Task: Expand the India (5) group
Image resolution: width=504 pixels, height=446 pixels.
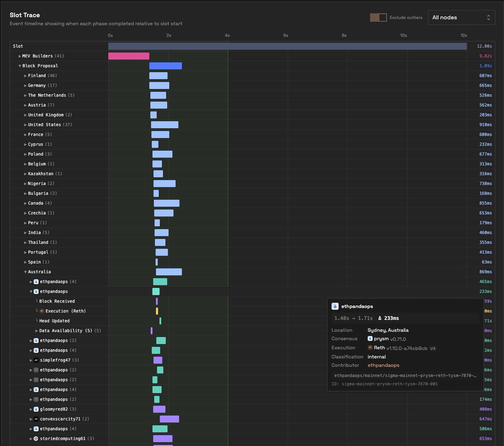Action: pos(25,233)
